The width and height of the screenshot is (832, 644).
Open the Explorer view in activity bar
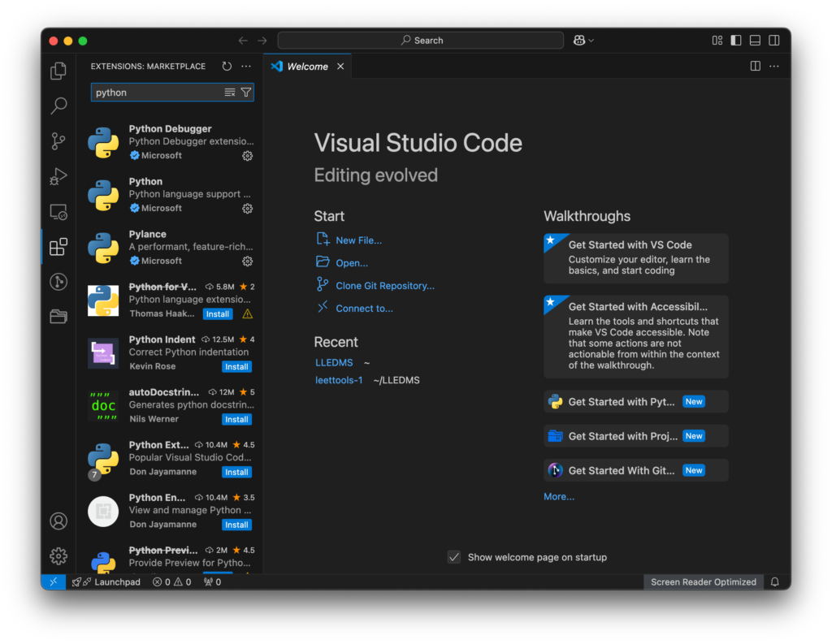tap(58, 71)
